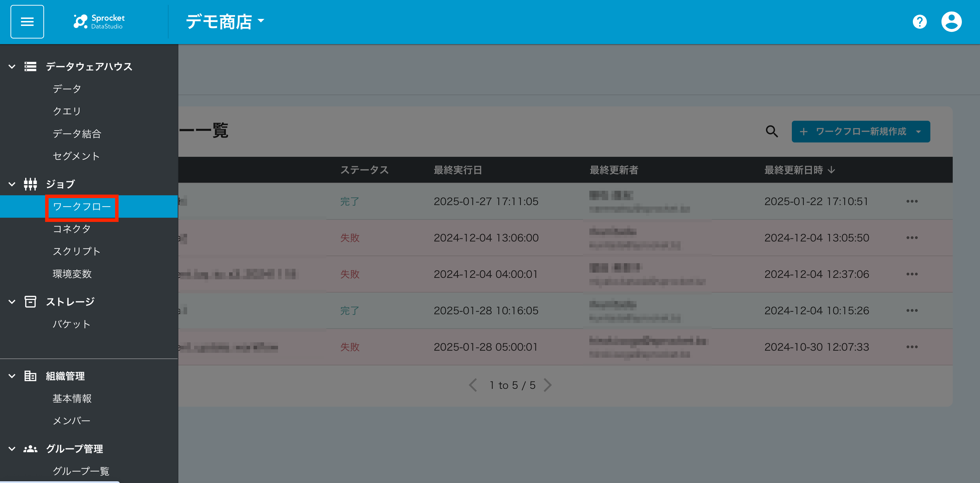Click the ストレージ archive icon
The height and width of the screenshot is (483, 980).
tap(30, 302)
